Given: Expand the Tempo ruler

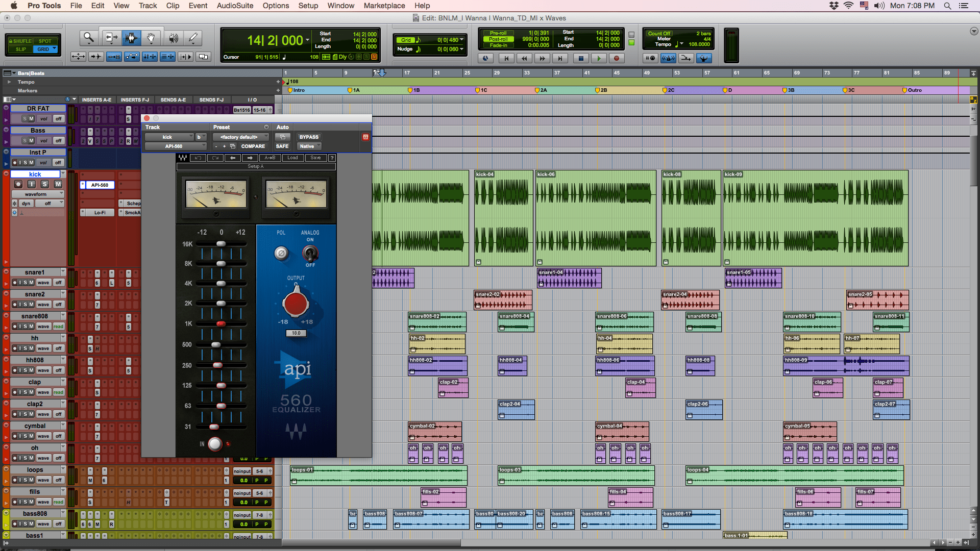Looking at the screenshot, I should coord(9,82).
